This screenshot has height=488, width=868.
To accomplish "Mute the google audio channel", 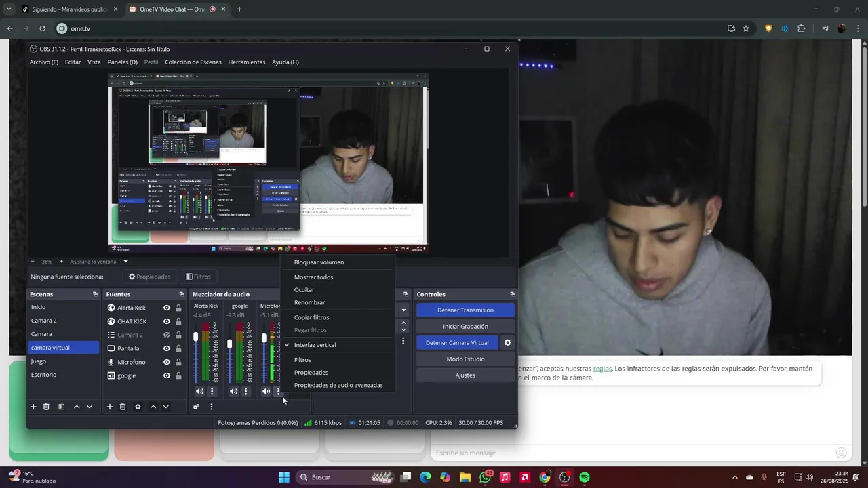I will click(233, 391).
